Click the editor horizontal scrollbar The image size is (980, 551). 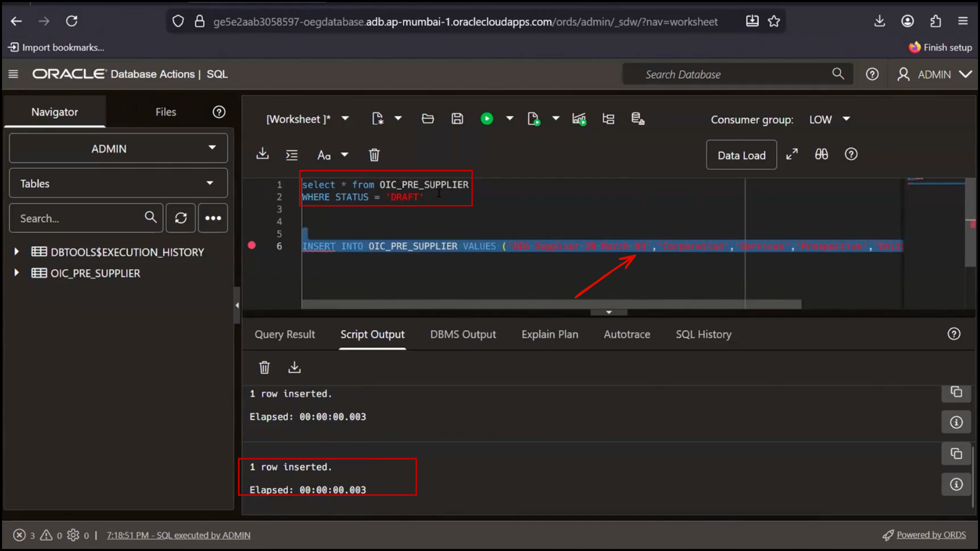551,304
